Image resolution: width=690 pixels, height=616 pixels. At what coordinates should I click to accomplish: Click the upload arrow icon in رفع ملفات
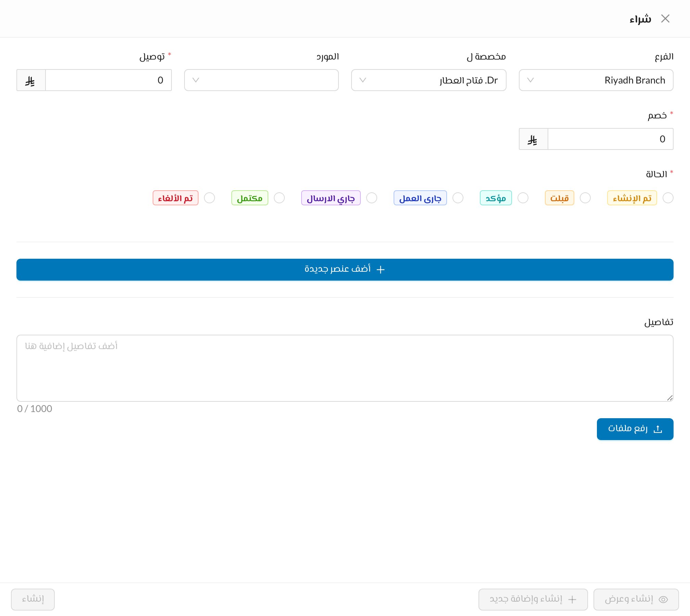point(658,429)
